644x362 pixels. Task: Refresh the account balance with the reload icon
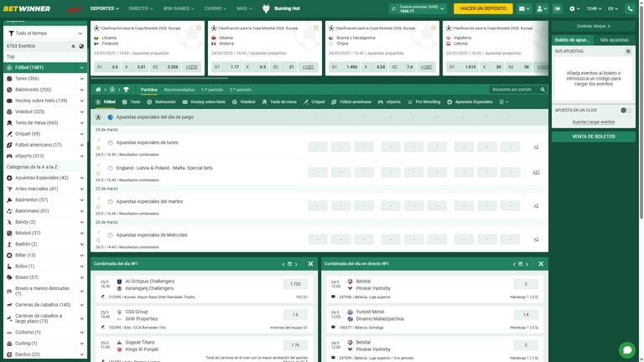coord(393,8)
